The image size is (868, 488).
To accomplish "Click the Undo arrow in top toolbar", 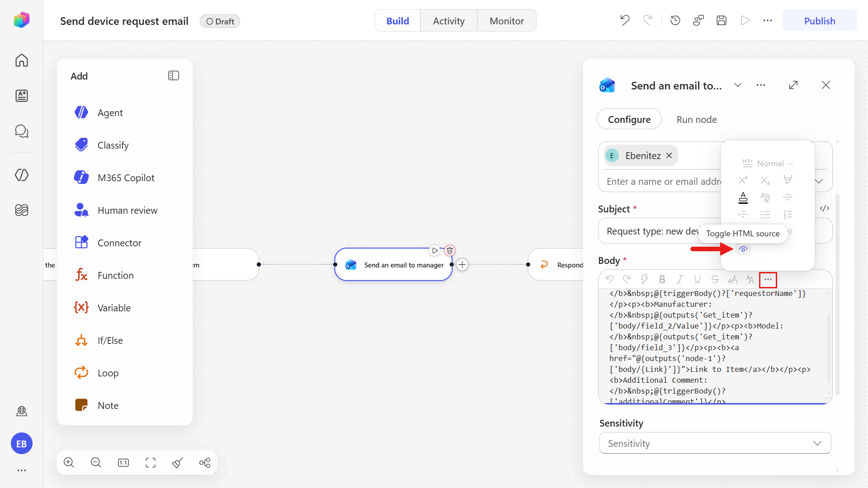I will tap(625, 20).
